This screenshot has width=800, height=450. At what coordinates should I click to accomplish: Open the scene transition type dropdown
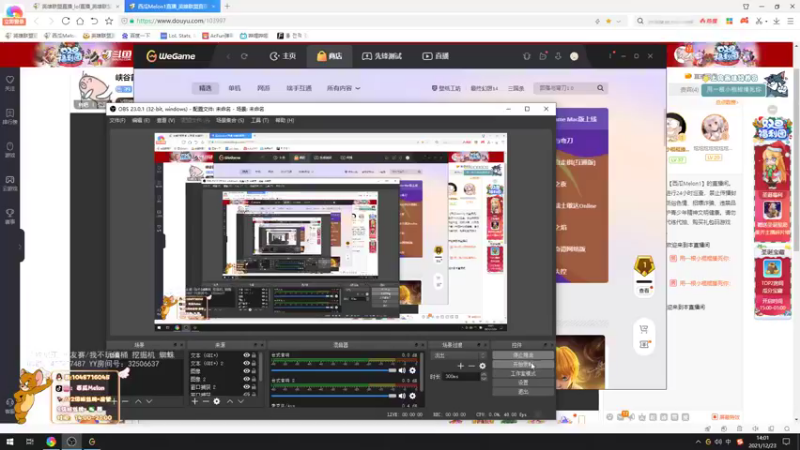458,355
